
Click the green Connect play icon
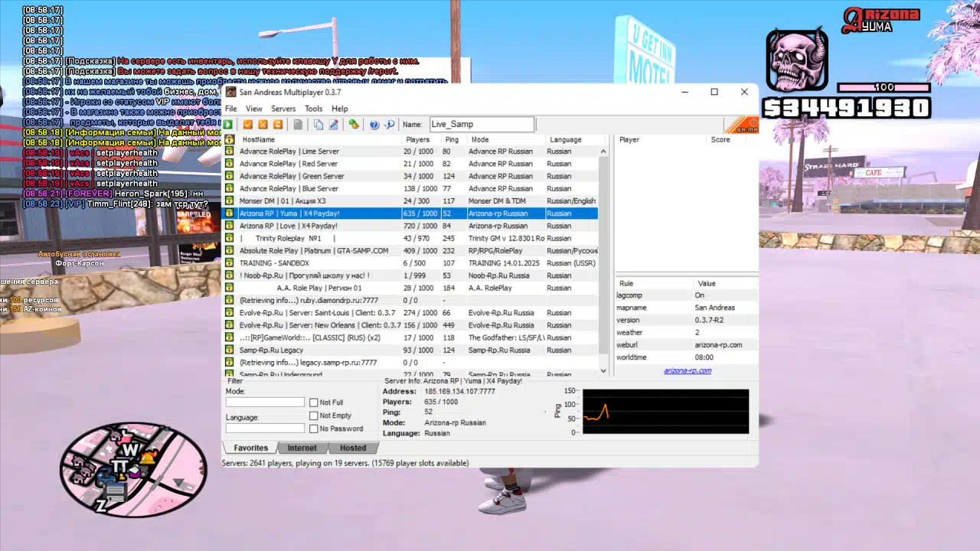pyautogui.click(x=228, y=125)
